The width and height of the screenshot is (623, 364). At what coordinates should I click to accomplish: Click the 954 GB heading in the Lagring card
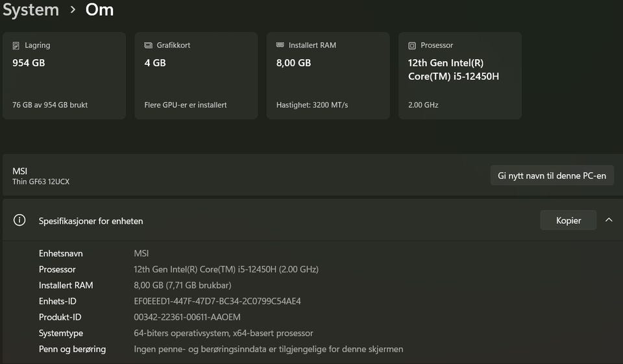point(29,63)
